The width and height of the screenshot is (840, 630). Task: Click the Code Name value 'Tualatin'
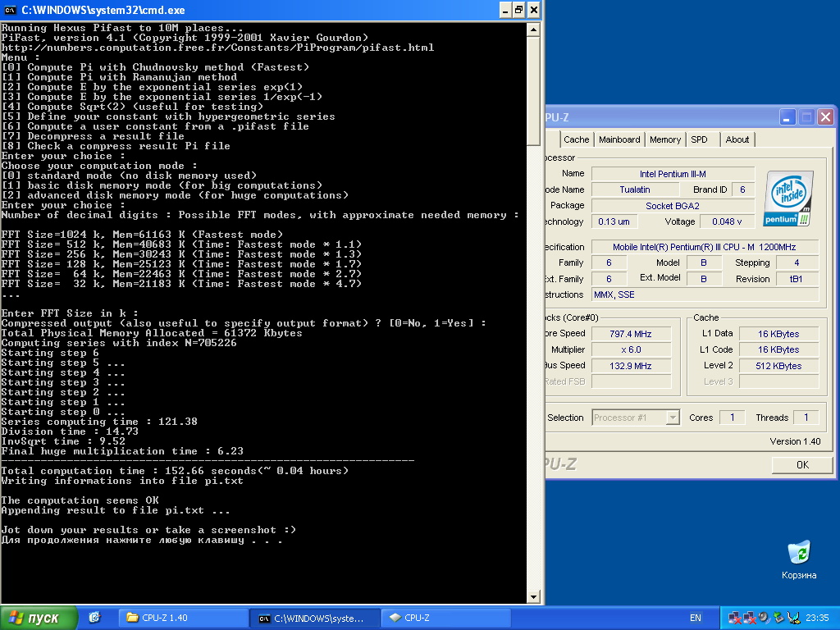click(x=635, y=189)
